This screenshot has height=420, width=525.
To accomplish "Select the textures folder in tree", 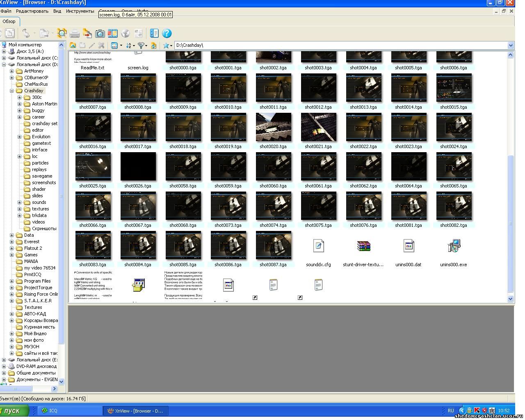I will click(x=40, y=209).
